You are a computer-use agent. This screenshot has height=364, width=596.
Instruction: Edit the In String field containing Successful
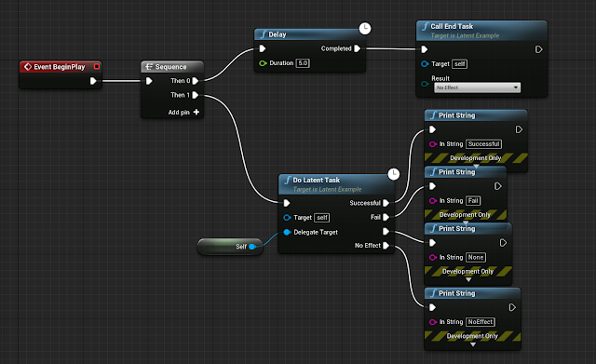pos(483,144)
